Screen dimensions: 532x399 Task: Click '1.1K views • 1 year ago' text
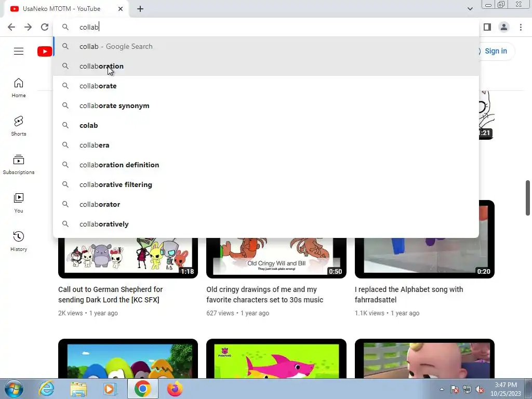(x=387, y=313)
